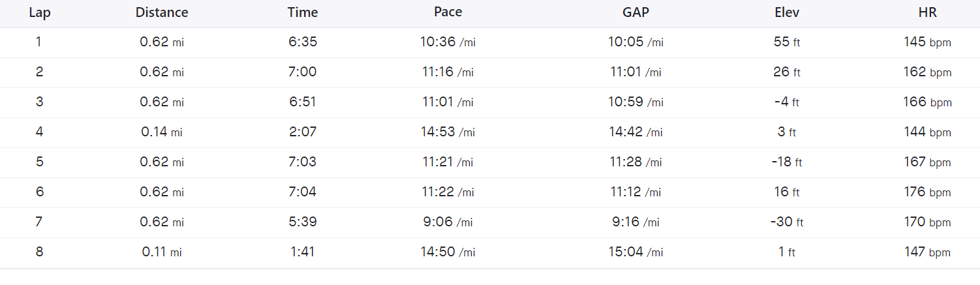Click the HR column header
980x285 pixels.
[927, 12]
